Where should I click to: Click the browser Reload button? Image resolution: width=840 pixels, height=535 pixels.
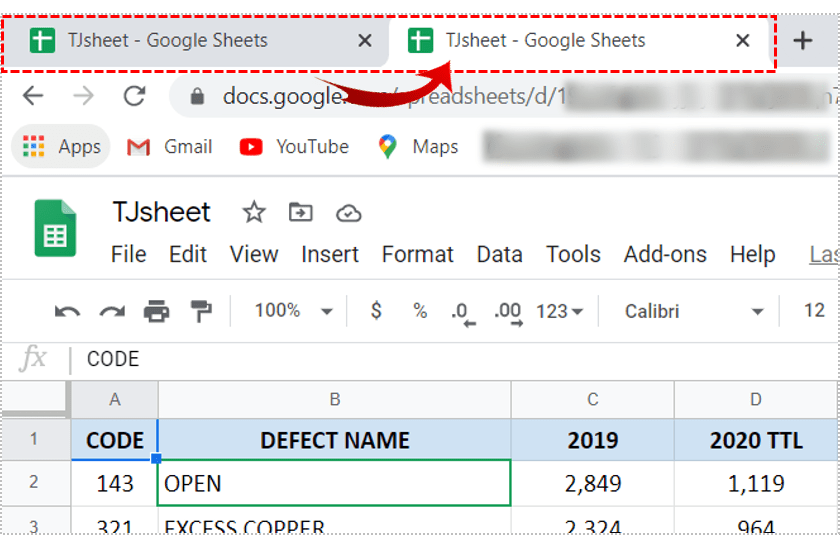pyautogui.click(x=134, y=96)
